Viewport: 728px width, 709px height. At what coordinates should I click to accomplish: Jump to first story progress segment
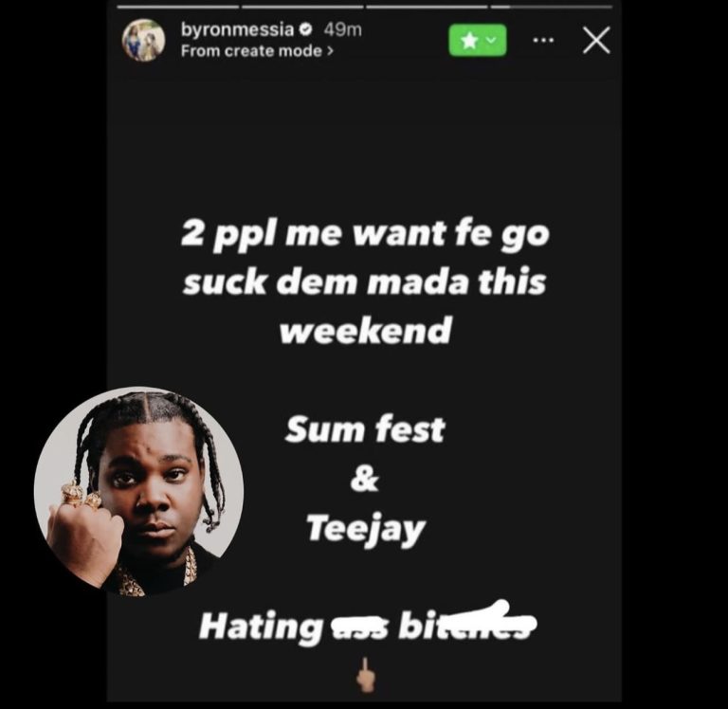pyautogui.click(x=178, y=7)
